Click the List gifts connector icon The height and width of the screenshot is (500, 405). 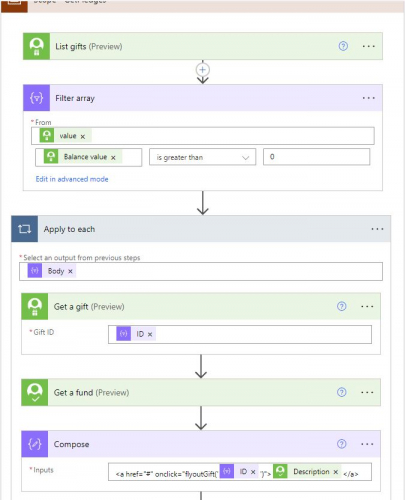click(x=37, y=46)
